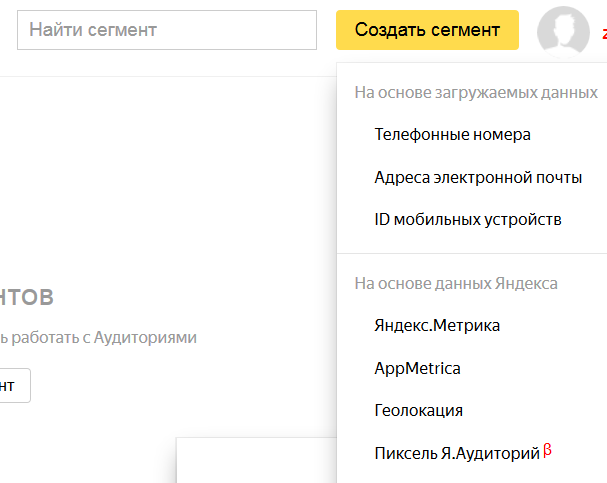The height and width of the screenshot is (483, 607).
Task: Click the Найти сегмент search field
Action: tap(167, 30)
